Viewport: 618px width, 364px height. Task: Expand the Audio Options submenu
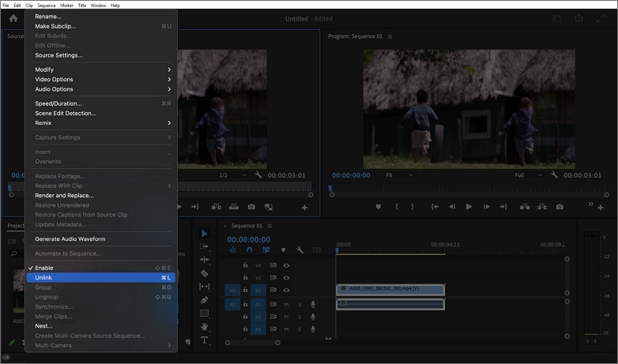[x=102, y=89]
